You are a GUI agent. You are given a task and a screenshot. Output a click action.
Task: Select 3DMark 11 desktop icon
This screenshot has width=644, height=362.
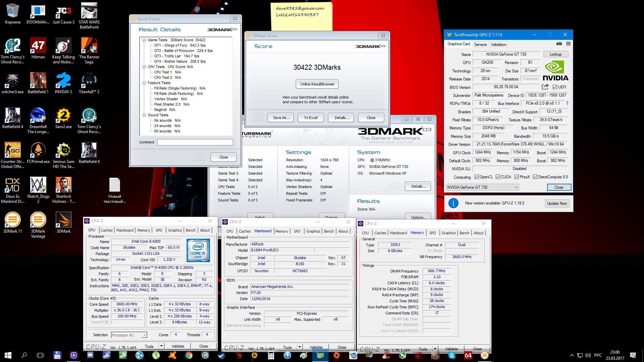(x=12, y=223)
